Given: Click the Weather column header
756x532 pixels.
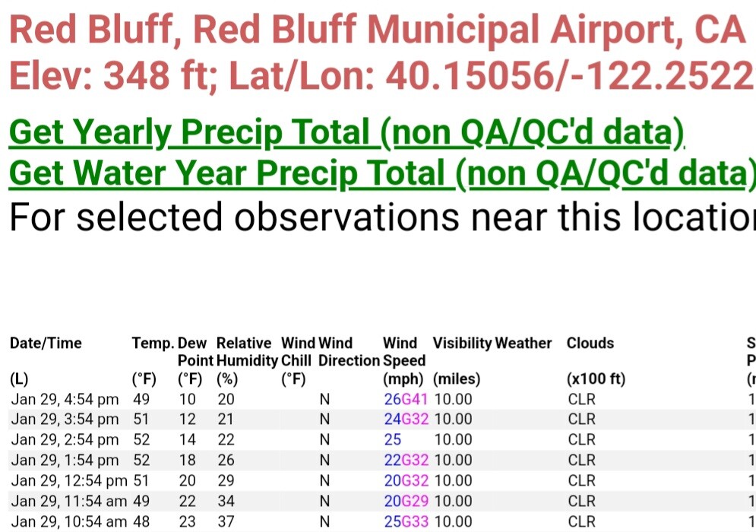Looking at the screenshot, I should (524, 343).
